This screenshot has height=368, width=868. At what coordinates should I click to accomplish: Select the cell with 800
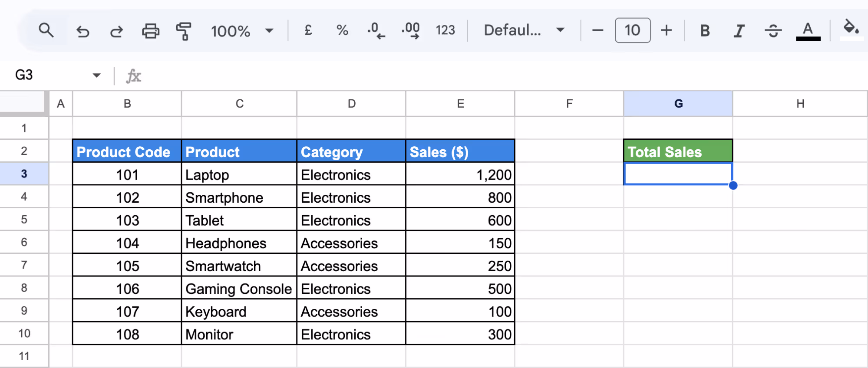460,197
